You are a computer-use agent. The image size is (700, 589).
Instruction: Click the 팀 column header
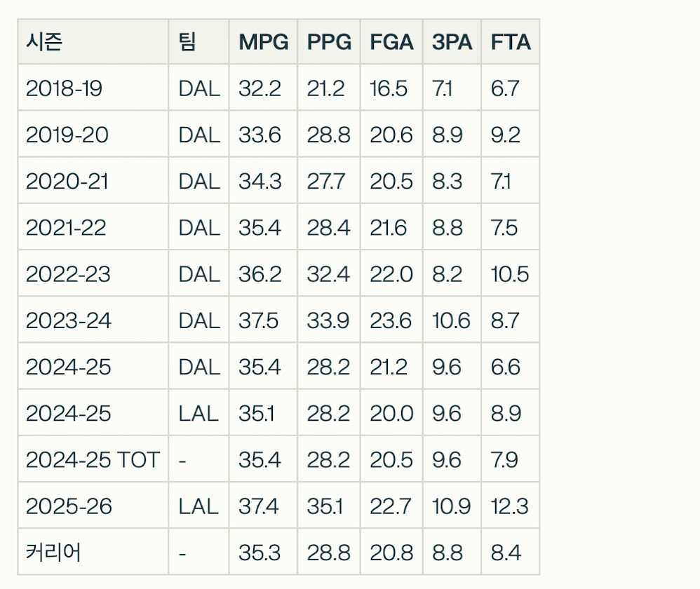(x=187, y=42)
